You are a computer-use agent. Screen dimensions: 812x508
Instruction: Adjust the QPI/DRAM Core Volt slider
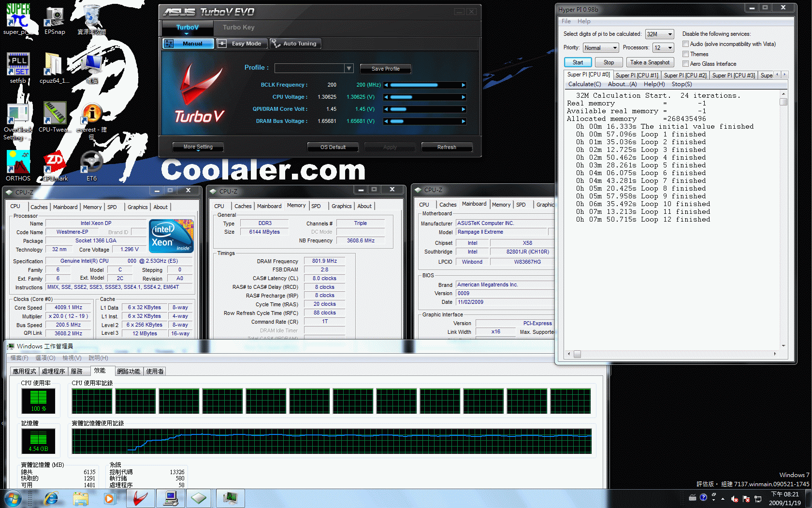[425, 109]
